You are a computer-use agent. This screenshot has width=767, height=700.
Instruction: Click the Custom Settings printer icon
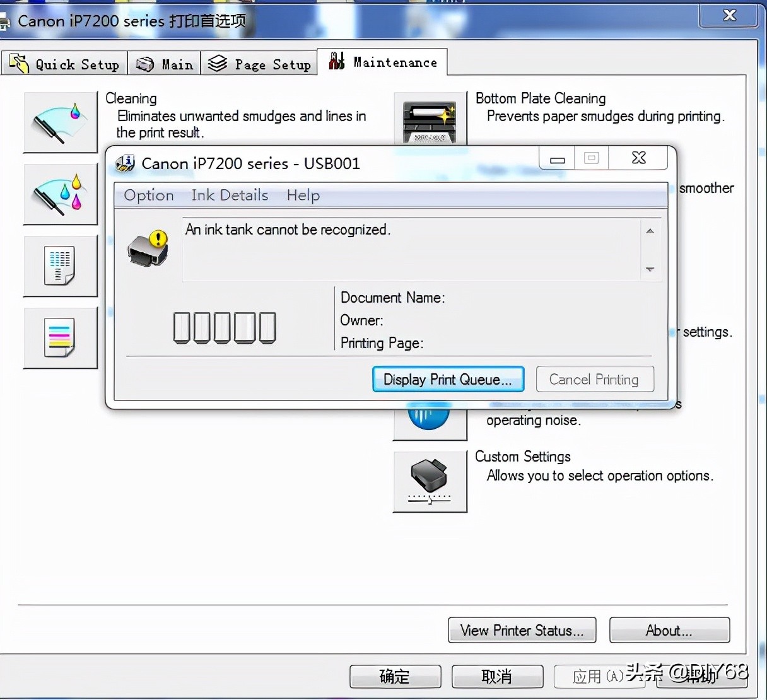[430, 482]
